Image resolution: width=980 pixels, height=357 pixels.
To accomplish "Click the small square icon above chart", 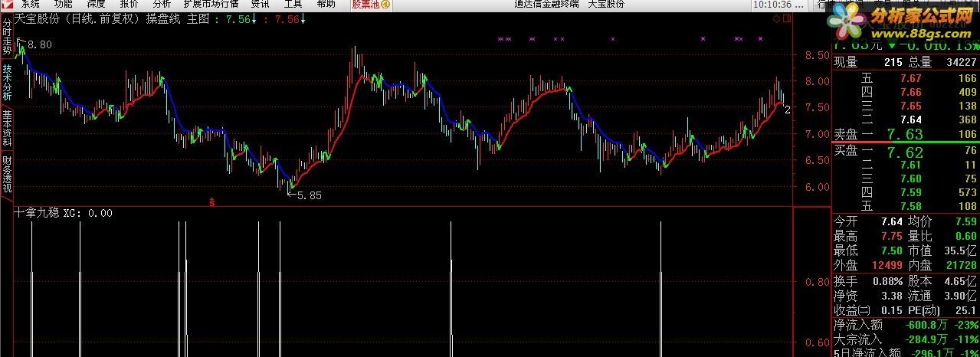I will (x=786, y=18).
